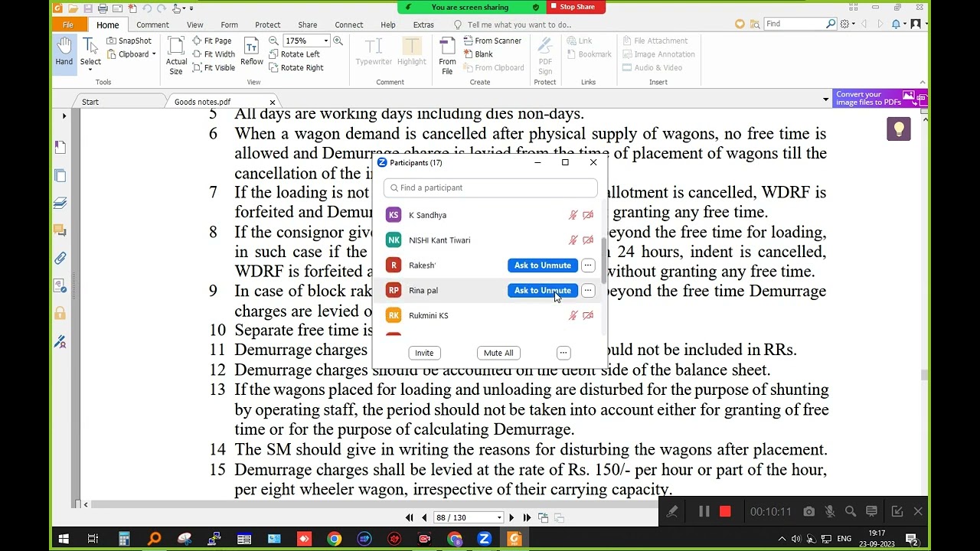Activate Reflow view
The height and width of the screenshot is (551, 980).
click(x=252, y=51)
